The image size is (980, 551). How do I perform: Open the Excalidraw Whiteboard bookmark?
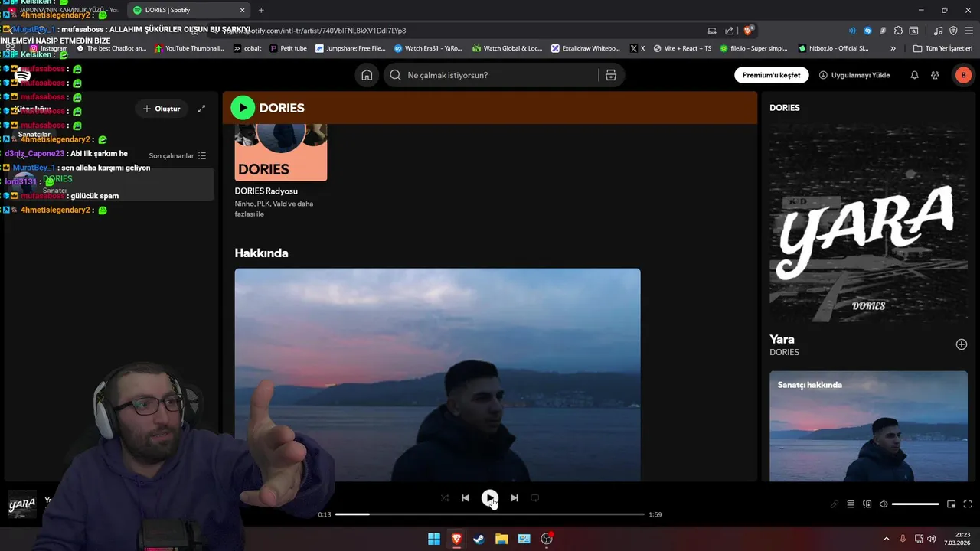pyautogui.click(x=586, y=48)
